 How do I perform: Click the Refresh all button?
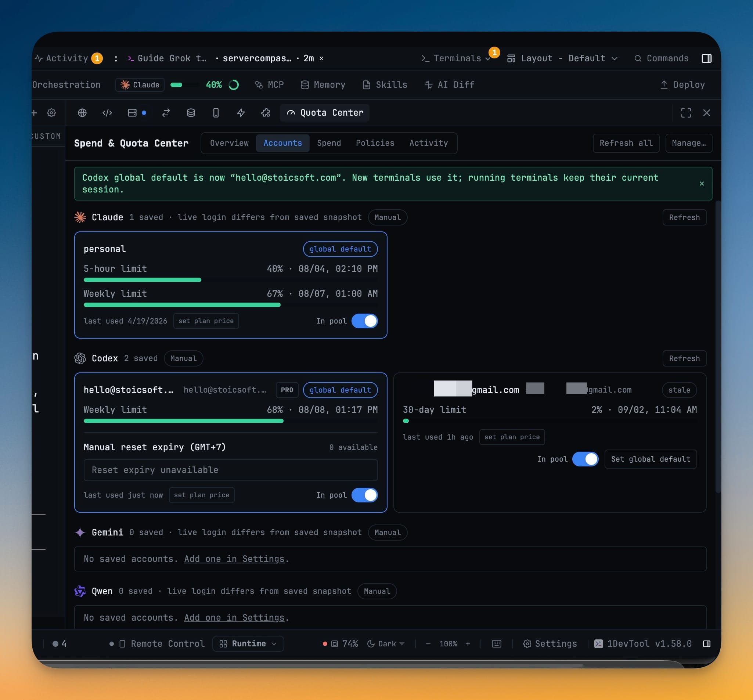(626, 143)
